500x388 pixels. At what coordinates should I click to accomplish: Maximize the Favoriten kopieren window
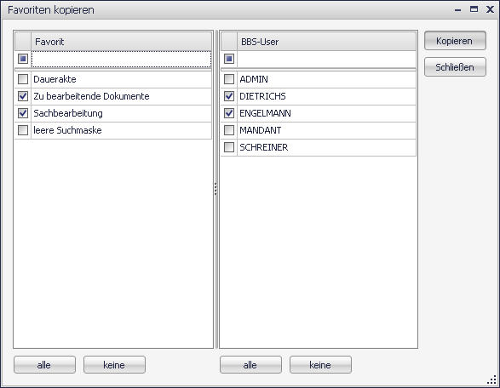(x=474, y=9)
